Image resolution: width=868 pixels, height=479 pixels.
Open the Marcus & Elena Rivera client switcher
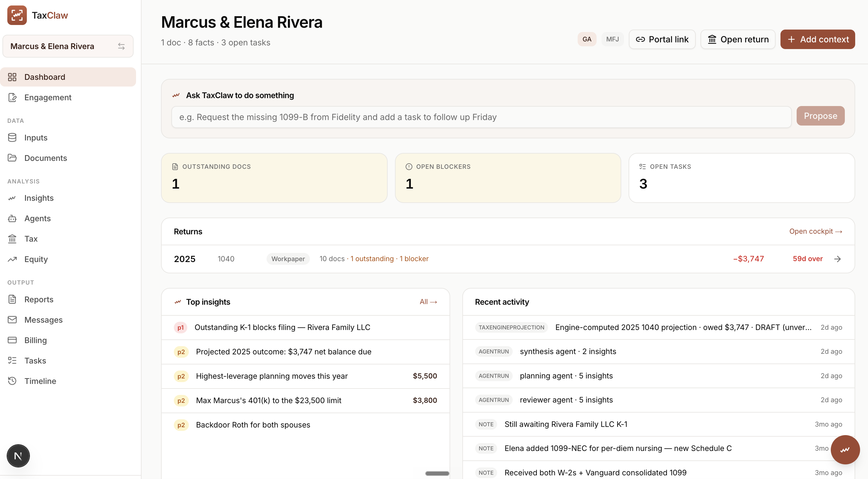pyautogui.click(x=68, y=46)
